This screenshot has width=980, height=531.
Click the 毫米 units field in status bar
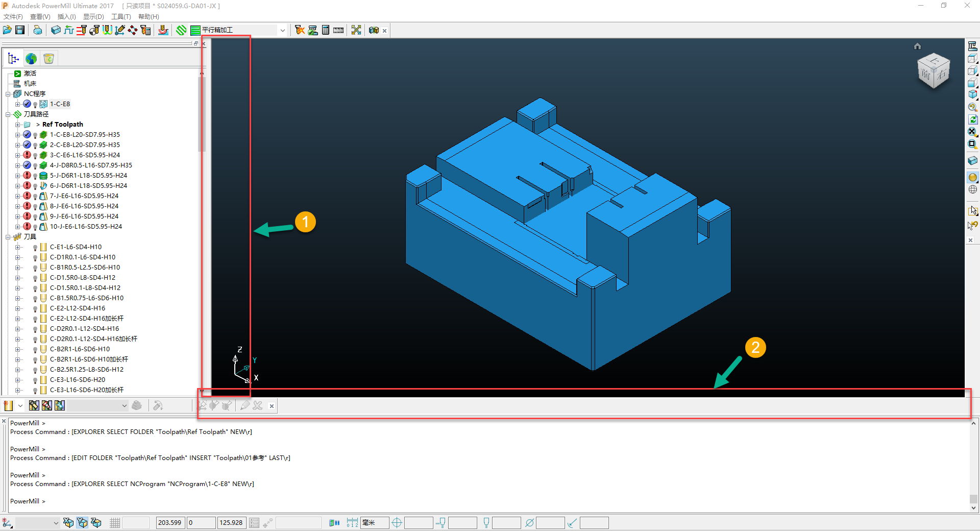374,522
